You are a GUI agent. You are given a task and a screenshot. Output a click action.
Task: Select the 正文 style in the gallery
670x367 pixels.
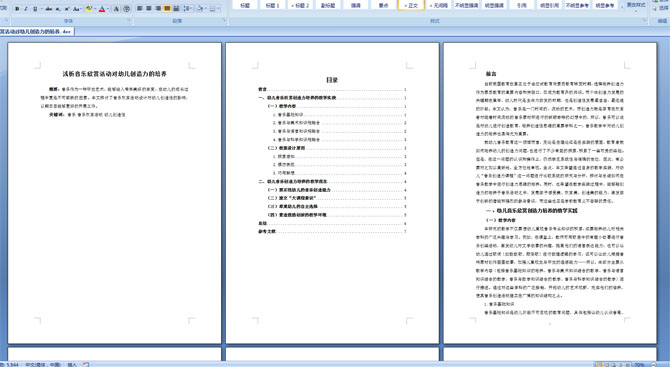coord(411,6)
